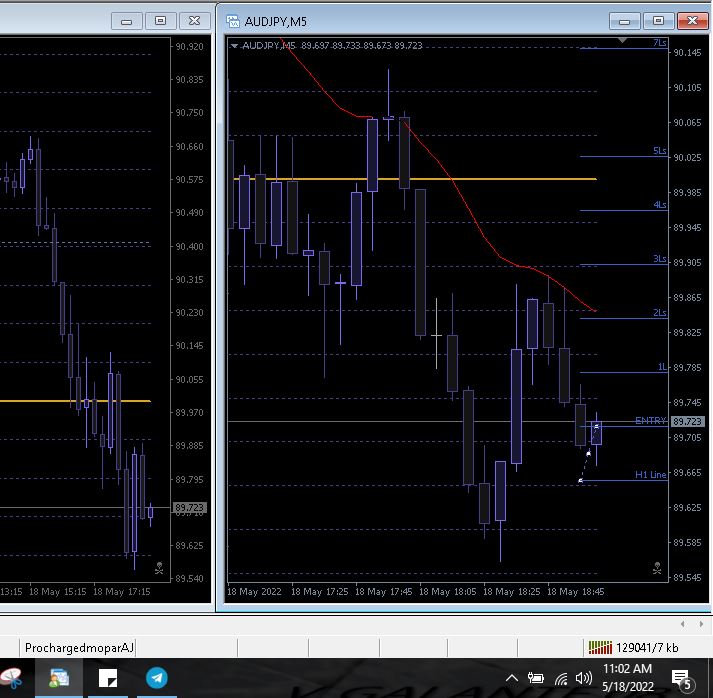Open the black note app in taskbar
The width and height of the screenshot is (713, 698).
pyautogui.click(x=107, y=679)
